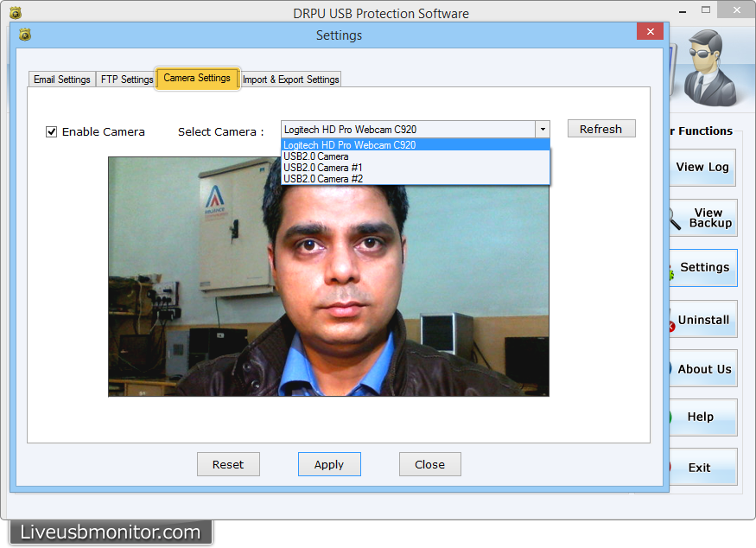Click the Close button at the dialog bottom
756x548 pixels.
click(430, 464)
